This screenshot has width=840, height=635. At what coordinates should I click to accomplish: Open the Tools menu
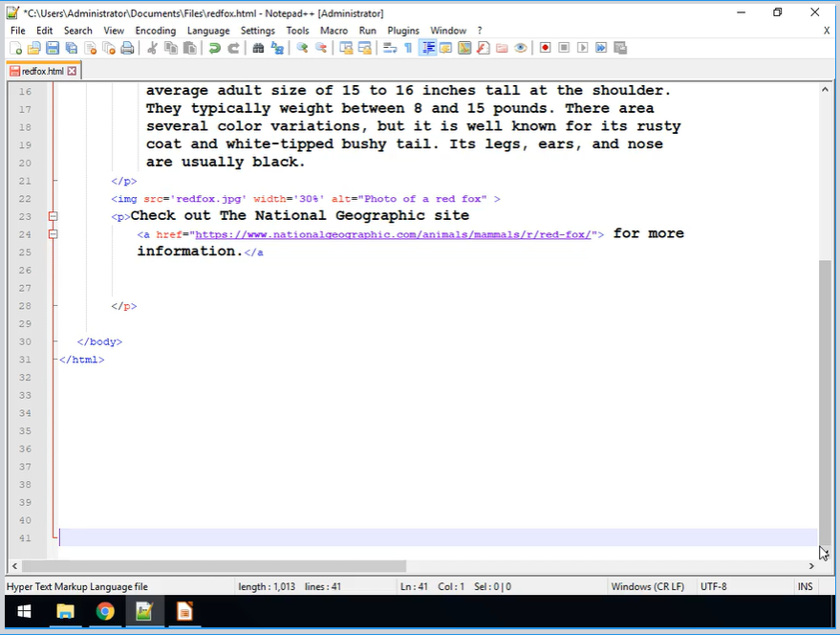click(x=297, y=31)
